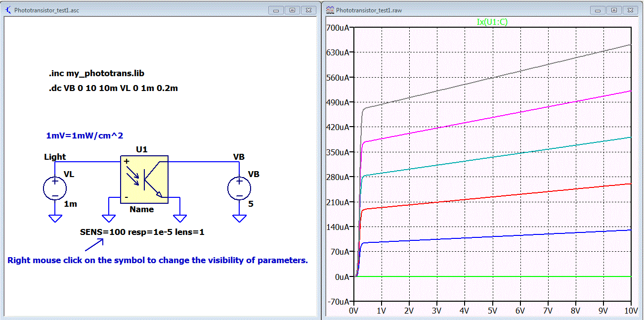Screen dimensions: 644x320
Task: Click the ground symbol under VB source
Action: (x=239, y=217)
